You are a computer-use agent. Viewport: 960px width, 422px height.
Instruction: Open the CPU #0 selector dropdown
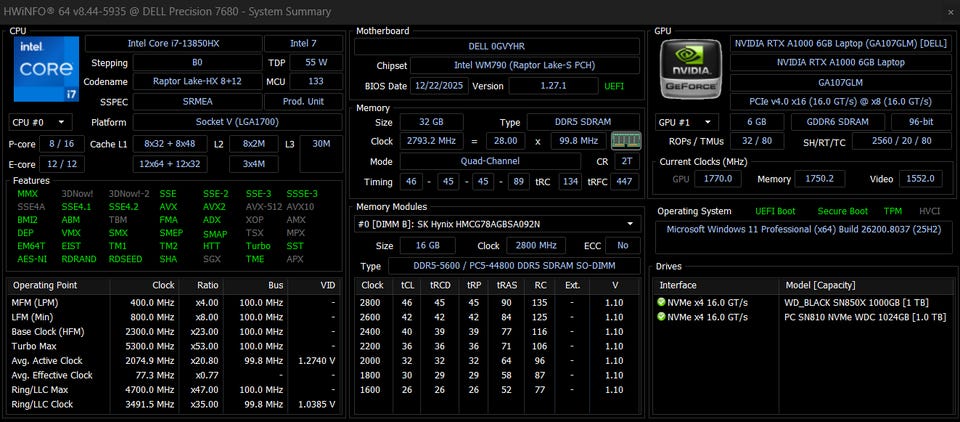[41, 122]
